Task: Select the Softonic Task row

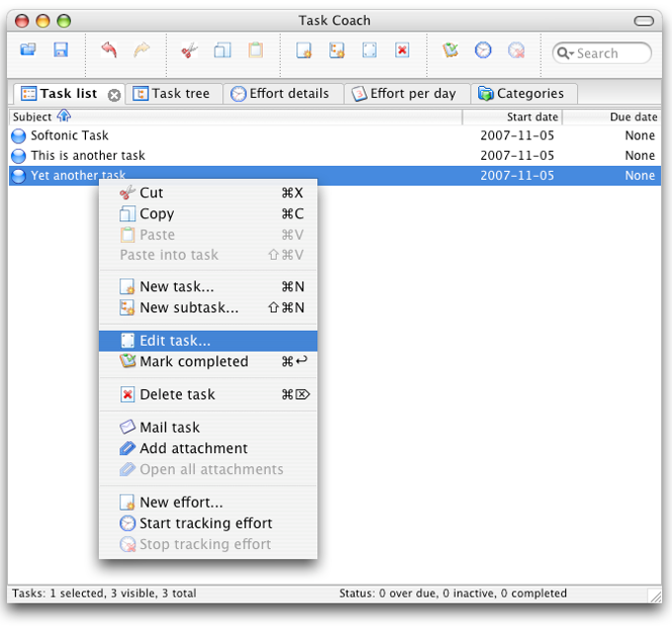Action: pos(335,135)
